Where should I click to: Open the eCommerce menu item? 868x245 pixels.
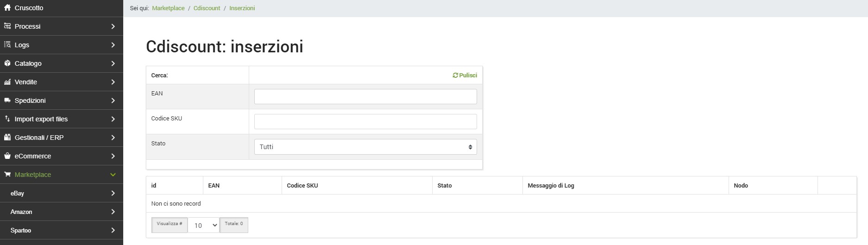coord(33,156)
